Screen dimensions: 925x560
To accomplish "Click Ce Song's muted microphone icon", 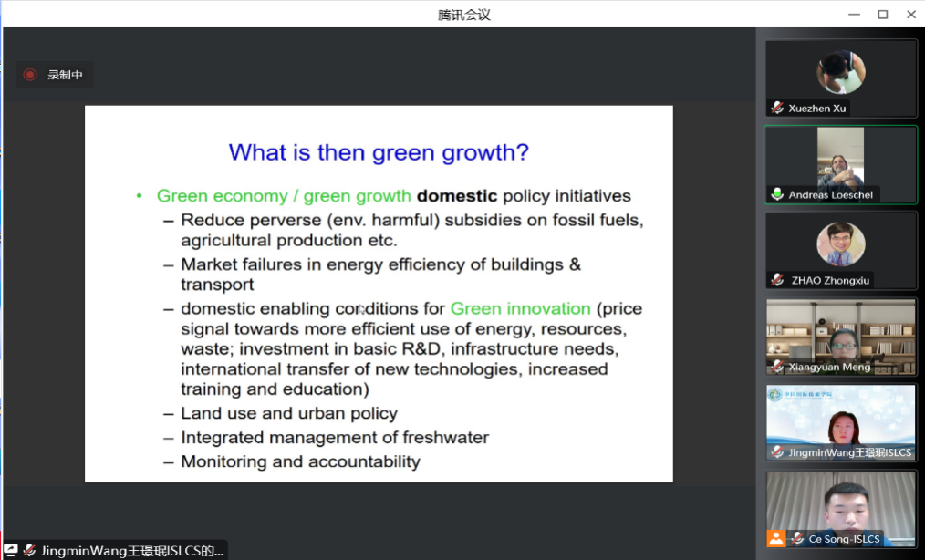I will pyautogui.click(x=797, y=538).
